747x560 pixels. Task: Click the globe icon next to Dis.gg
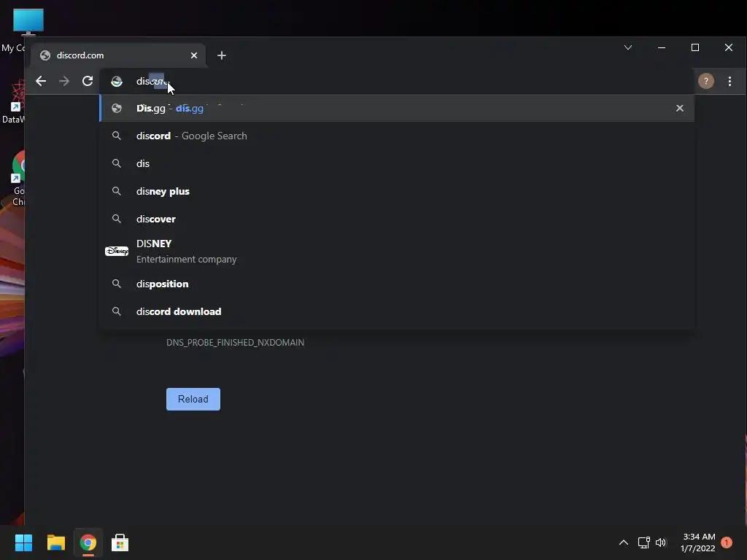coord(116,108)
